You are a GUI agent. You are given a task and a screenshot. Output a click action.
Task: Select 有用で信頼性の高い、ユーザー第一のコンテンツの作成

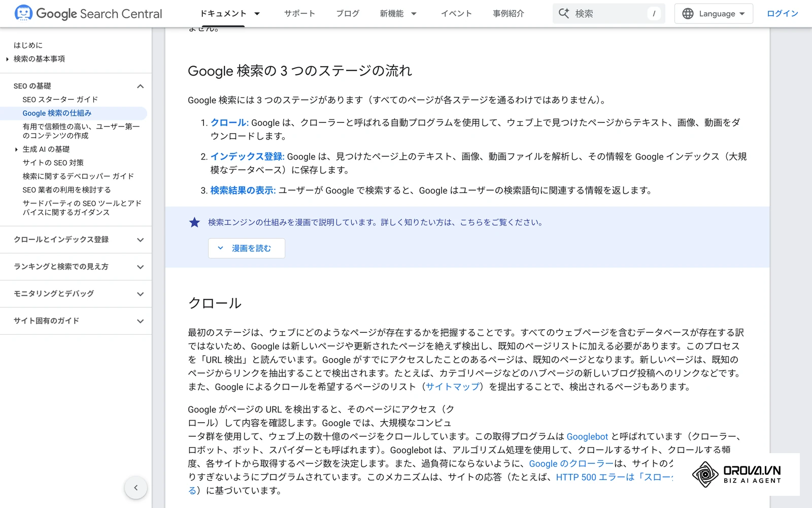point(81,131)
